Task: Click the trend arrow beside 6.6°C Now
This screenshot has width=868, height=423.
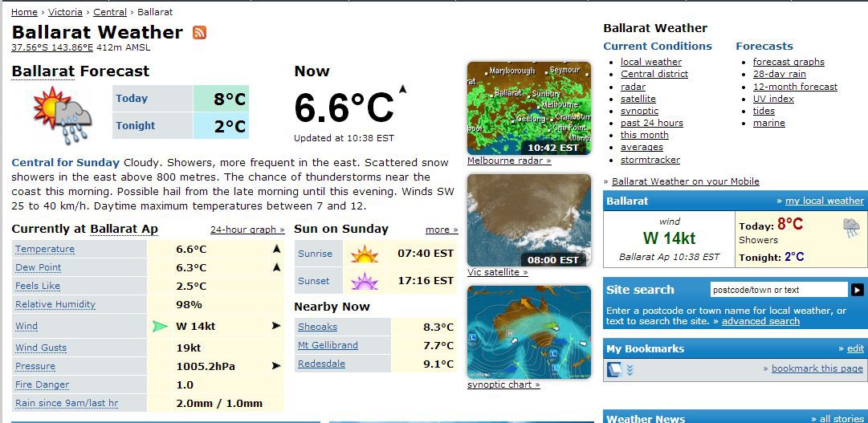Action: 402,88
